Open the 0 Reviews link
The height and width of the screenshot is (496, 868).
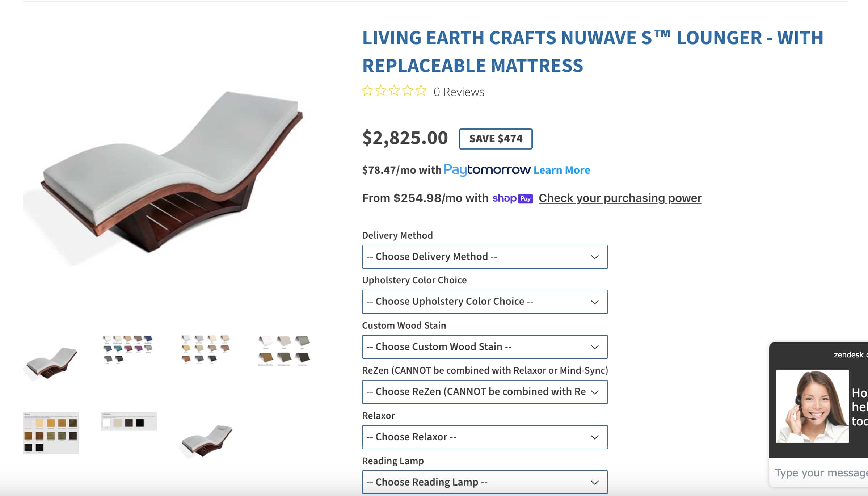click(x=459, y=92)
